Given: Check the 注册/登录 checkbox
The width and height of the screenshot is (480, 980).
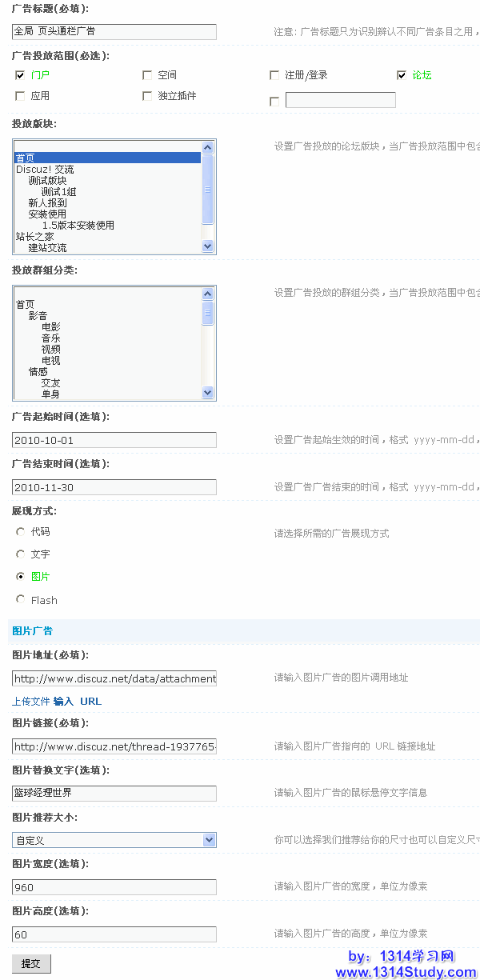Looking at the screenshot, I should (x=274, y=75).
